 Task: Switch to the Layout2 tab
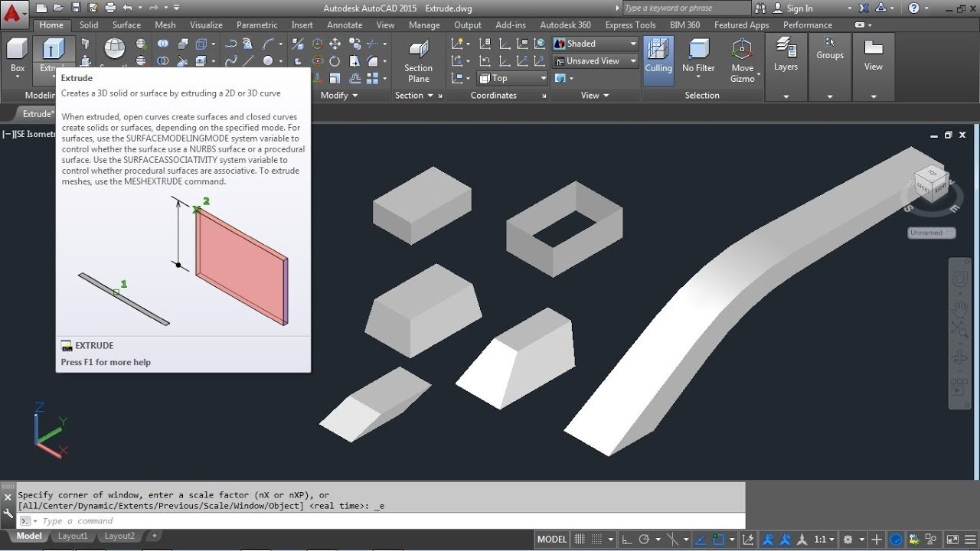tap(119, 536)
